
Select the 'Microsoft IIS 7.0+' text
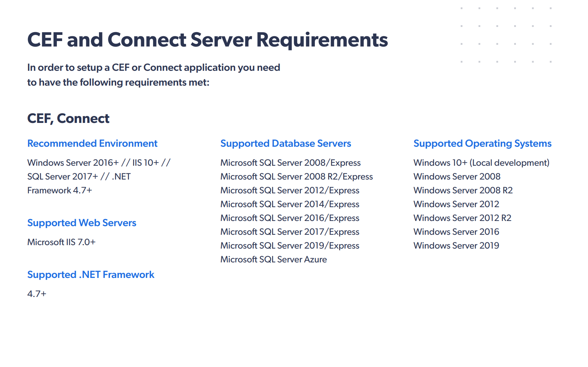coord(61,242)
